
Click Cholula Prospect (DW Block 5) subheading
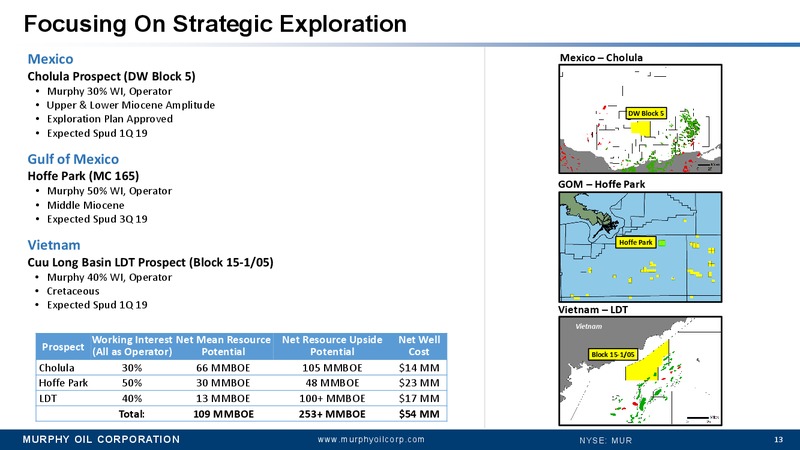pos(111,76)
